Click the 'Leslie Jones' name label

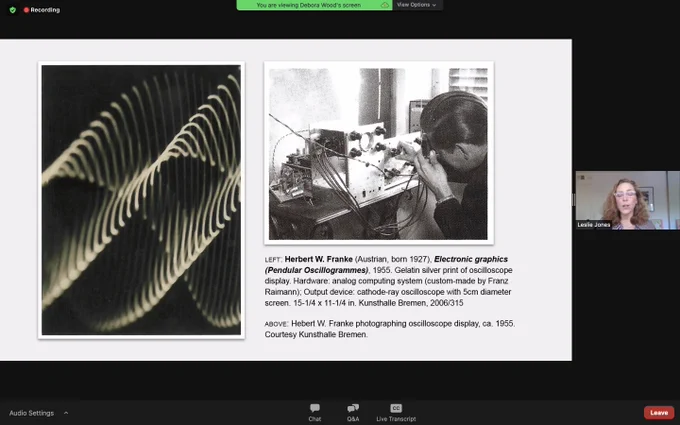pos(594,225)
